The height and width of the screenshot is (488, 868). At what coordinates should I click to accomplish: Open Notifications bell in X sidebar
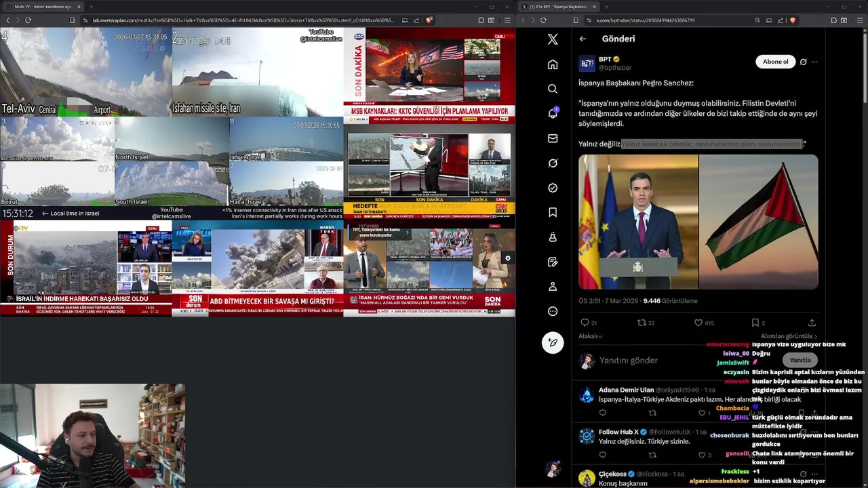tap(553, 113)
